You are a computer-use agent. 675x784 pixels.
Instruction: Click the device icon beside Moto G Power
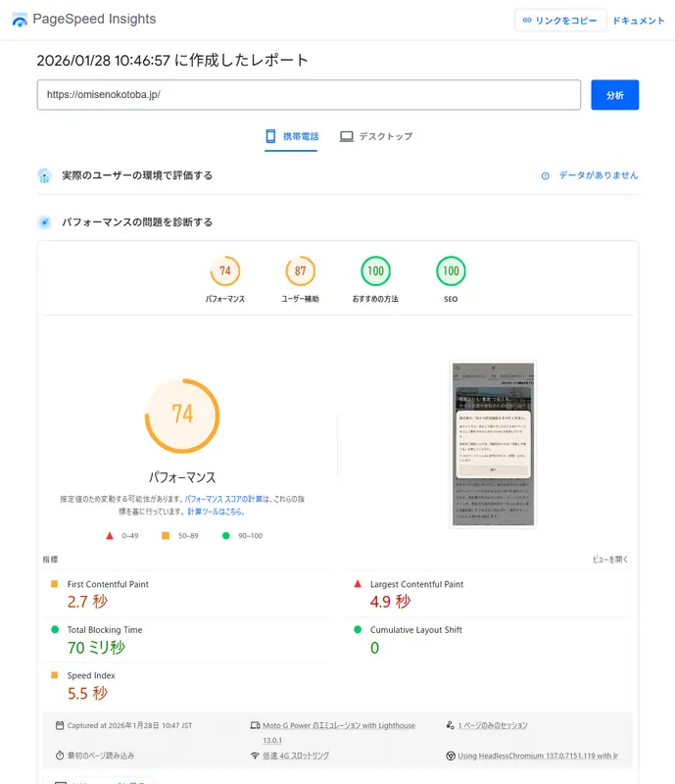[x=255, y=725]
